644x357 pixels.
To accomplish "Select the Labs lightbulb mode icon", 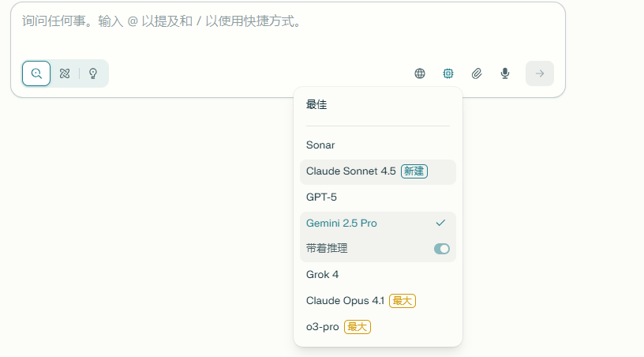I will [93, 73].
